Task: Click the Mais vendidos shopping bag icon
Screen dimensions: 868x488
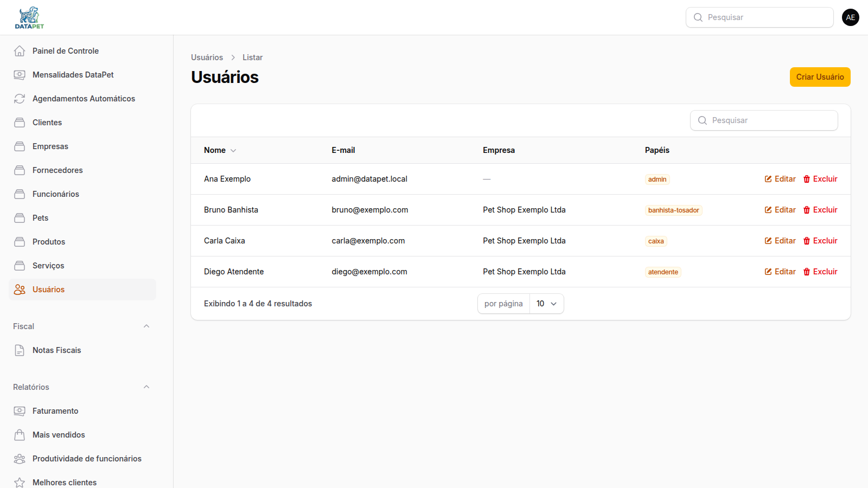Action: [x=20, y=435]
